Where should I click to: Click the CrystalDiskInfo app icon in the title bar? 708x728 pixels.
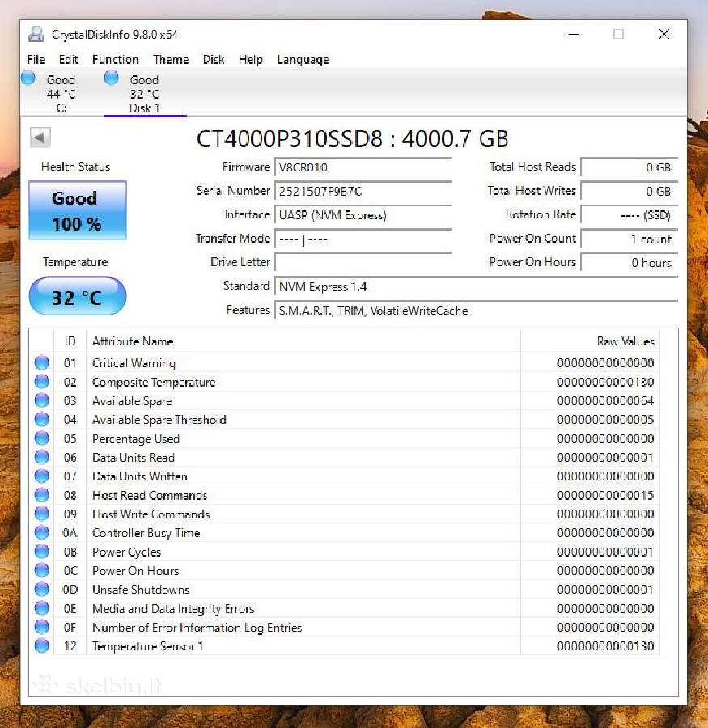tap(36, 34)
